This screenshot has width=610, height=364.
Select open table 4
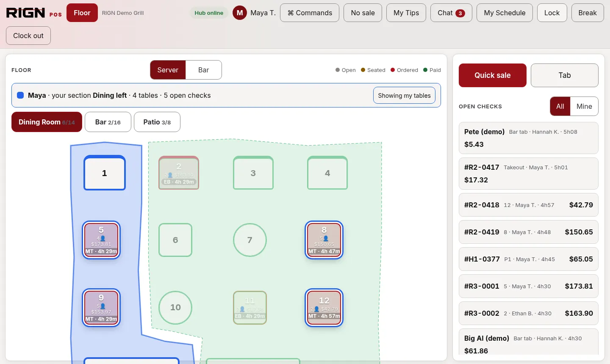coord(327,173)
